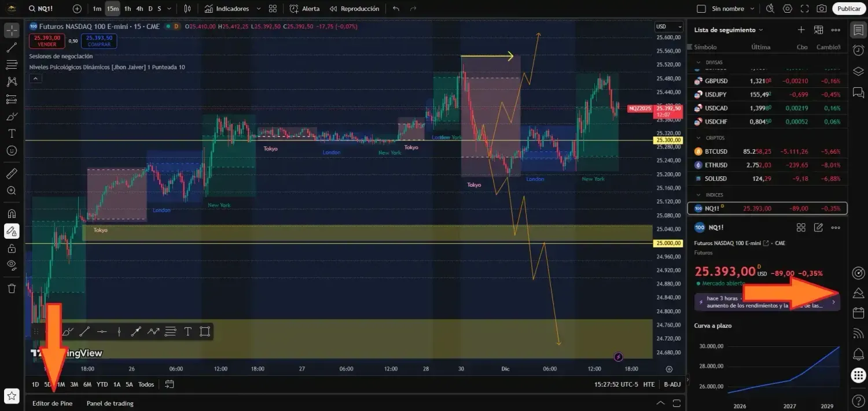Viewport: 868px width, 411px height.
Task: Open the Fibonacci tools group
Action: click(x=12, y=65)
